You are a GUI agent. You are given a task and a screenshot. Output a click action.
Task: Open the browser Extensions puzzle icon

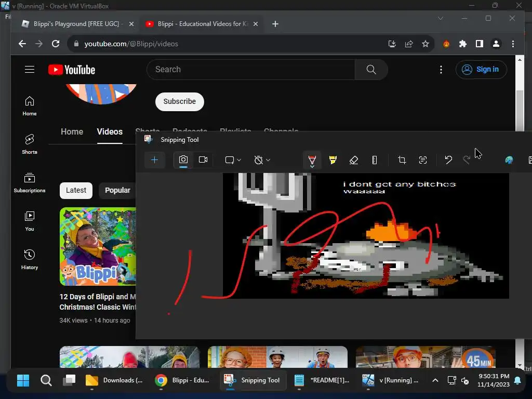463,44
